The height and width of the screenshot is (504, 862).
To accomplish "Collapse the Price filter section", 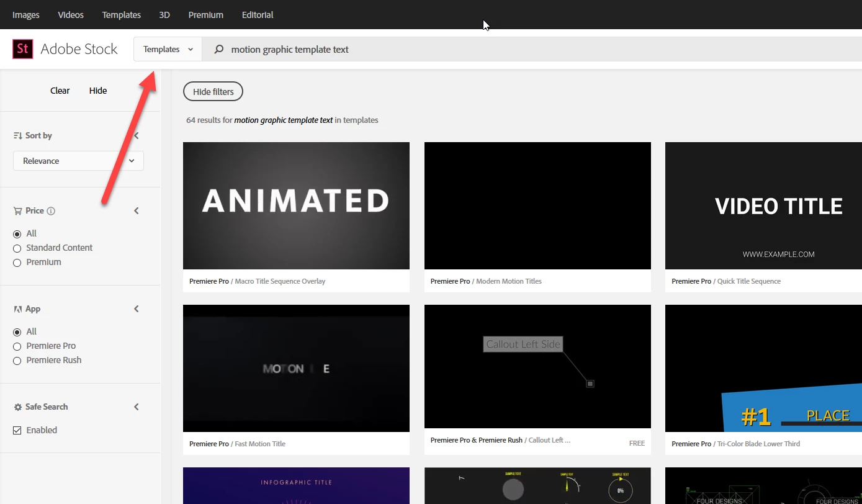I will (137, 211).
